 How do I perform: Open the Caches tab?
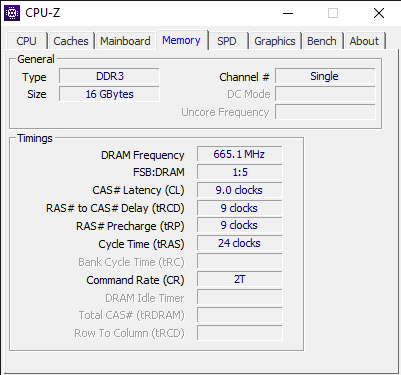coord(71,41)
